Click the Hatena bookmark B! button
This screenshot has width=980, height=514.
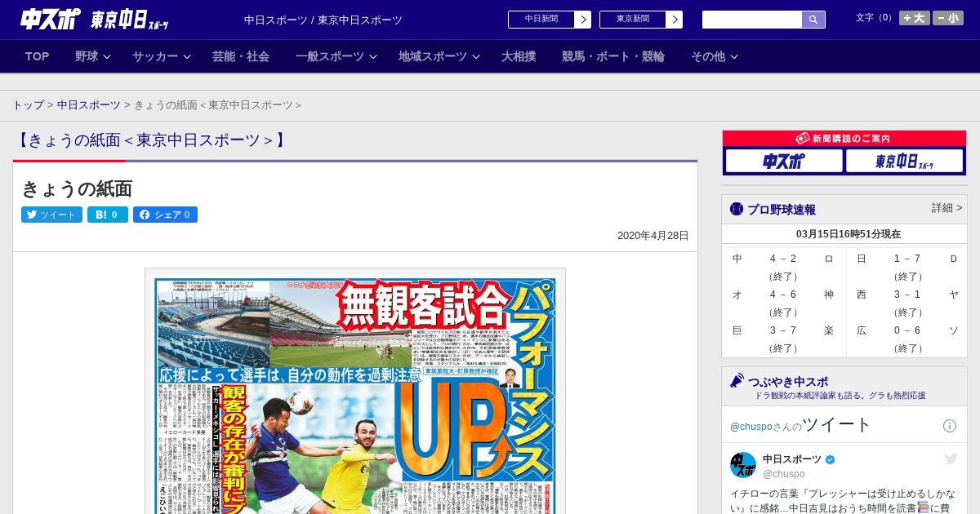107,215
